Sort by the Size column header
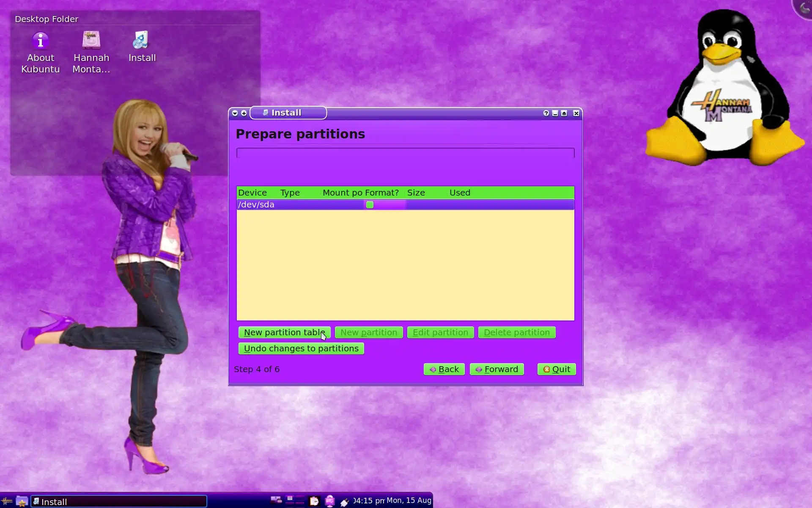 tap(416, 193)
